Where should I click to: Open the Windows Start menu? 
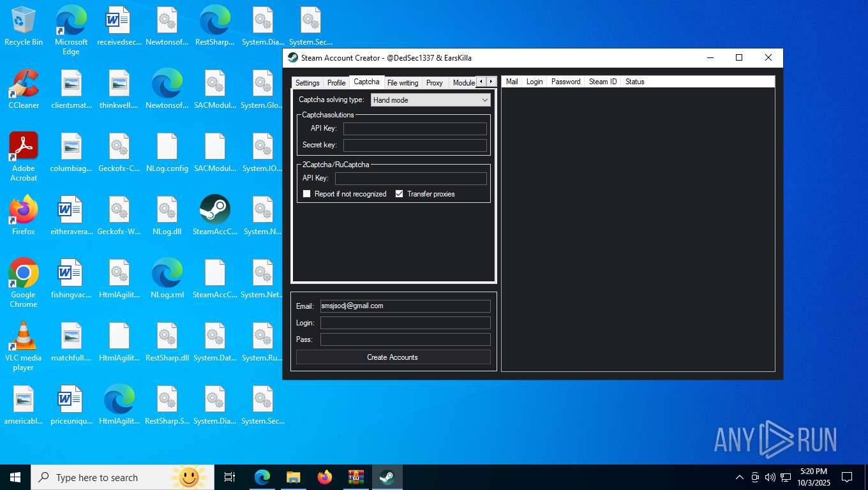tap(15, 477)
